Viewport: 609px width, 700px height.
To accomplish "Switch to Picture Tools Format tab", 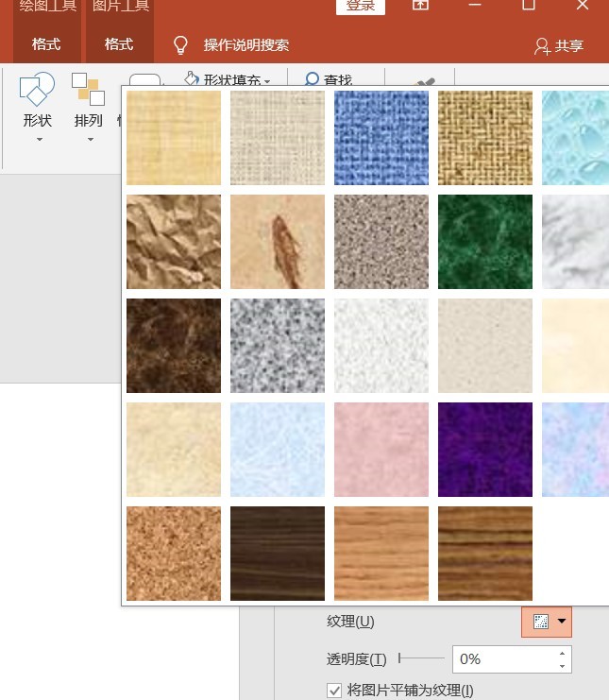I will pos(119,44).
